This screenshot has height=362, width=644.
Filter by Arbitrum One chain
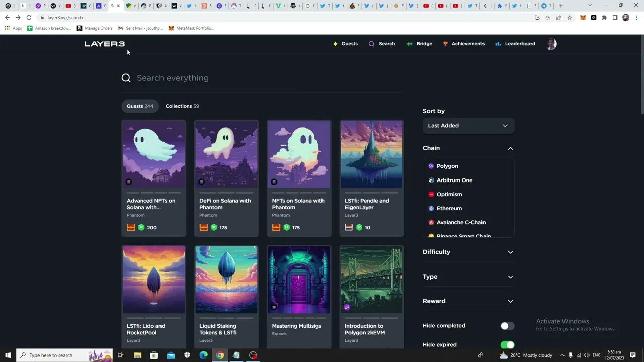[x=454, y=180]
